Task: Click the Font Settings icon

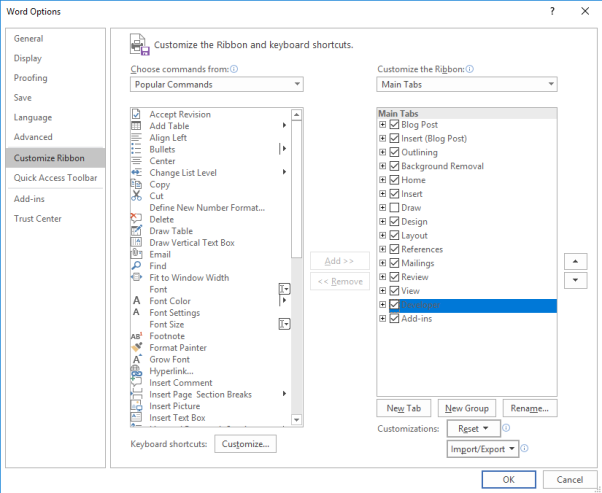Action: click(136, 312)
